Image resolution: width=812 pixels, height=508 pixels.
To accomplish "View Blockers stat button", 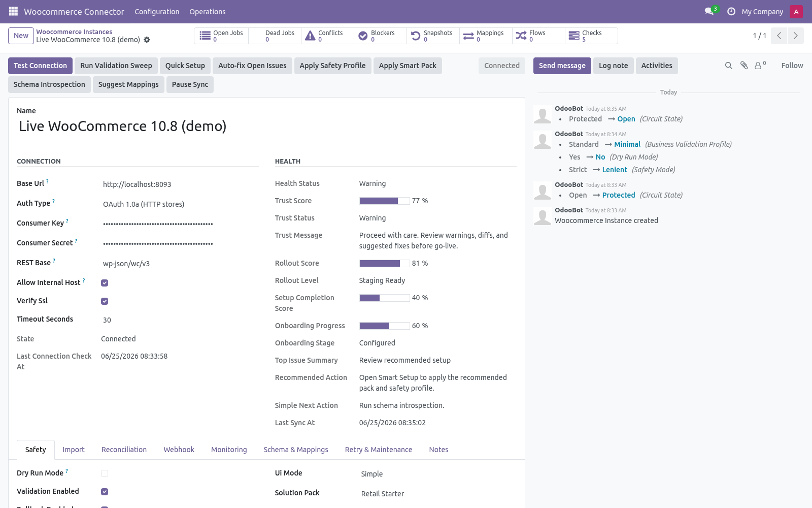I will click(x=380, y=36).
